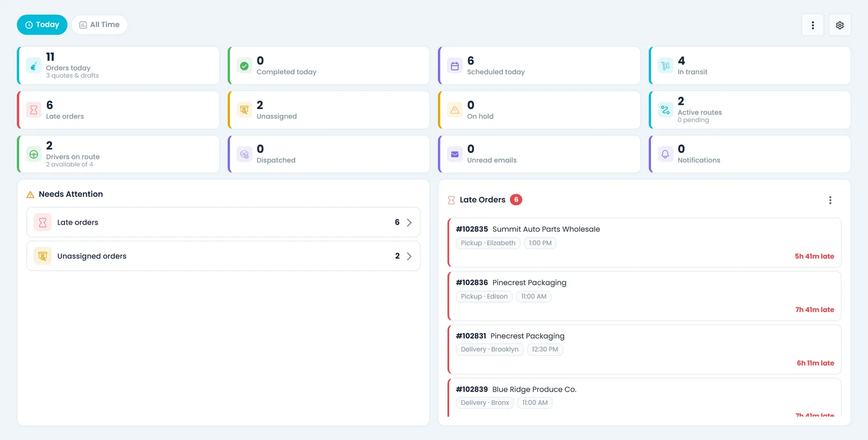Viewport: 868px width, 440px height.
Task: Click the Orders today card icon
Action: pos(34,66)
